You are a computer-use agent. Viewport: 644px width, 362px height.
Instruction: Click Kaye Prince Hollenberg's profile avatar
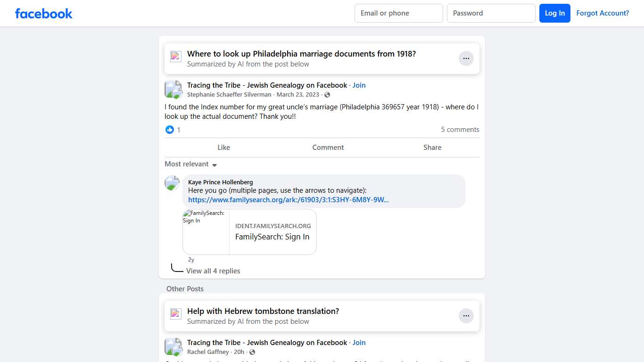pos(172,183)
